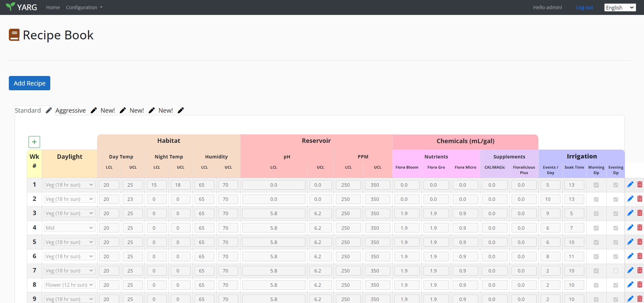Open the English language selector
This screenshot has height=303, width=644.
point(620,7)
